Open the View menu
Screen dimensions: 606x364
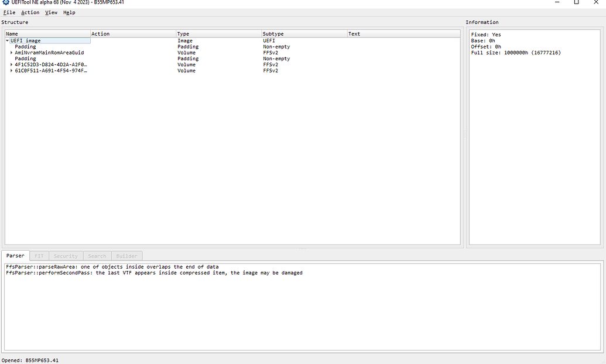(51, 12)
